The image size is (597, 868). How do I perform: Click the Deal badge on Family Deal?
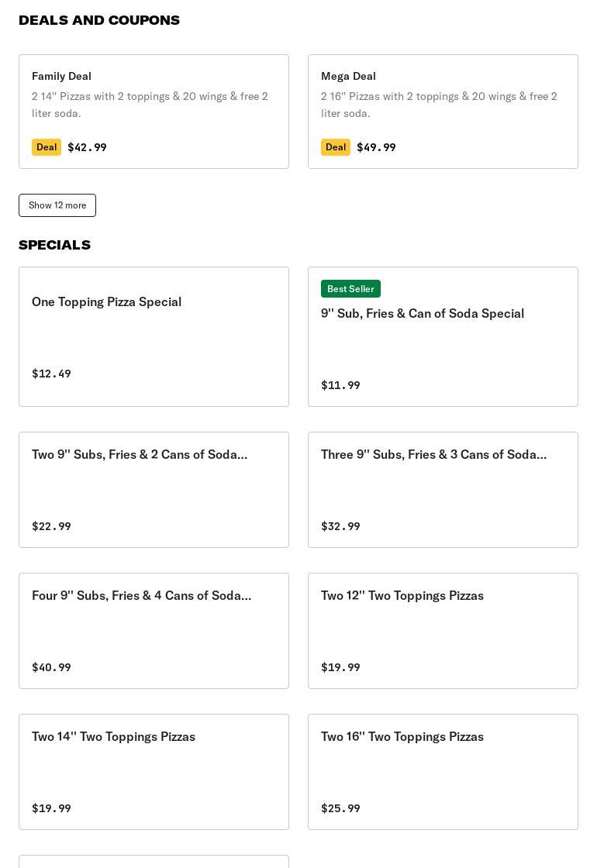tap(47, 147)
